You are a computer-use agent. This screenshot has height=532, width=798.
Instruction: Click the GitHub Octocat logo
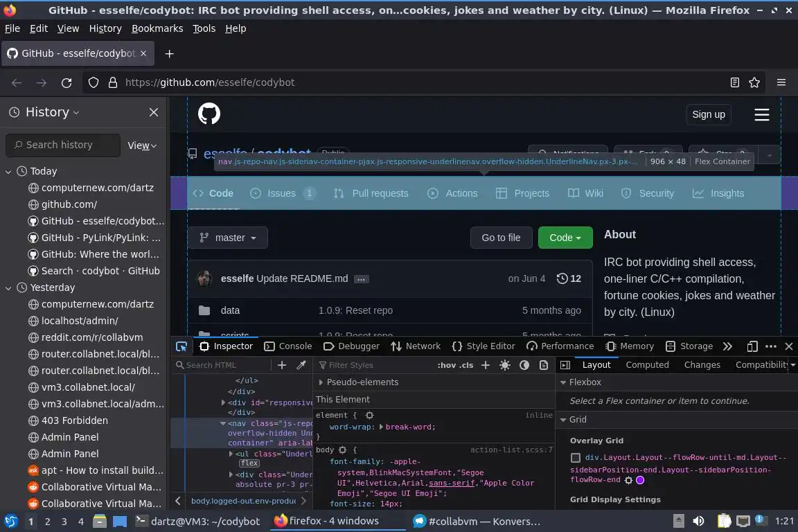(x=209, y=114)
